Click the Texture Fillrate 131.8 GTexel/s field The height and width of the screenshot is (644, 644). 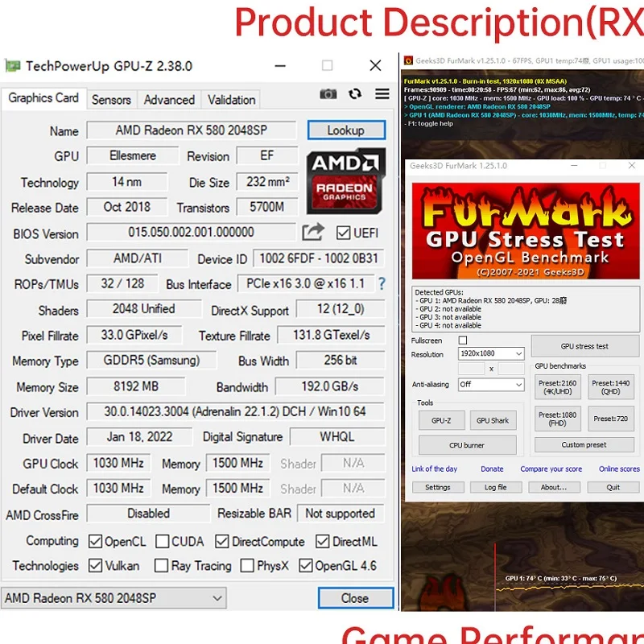point(332,335)
